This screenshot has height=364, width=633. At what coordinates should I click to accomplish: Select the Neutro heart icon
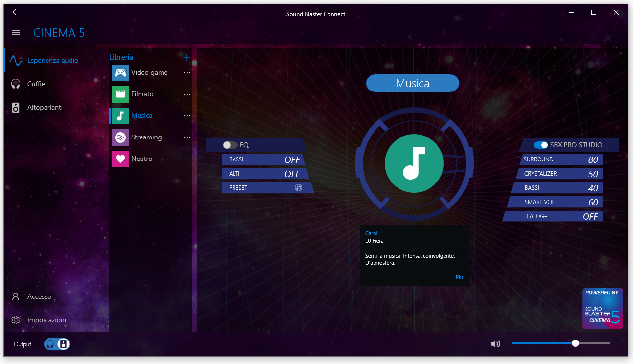pyautogui.click(x=120, y=159)
